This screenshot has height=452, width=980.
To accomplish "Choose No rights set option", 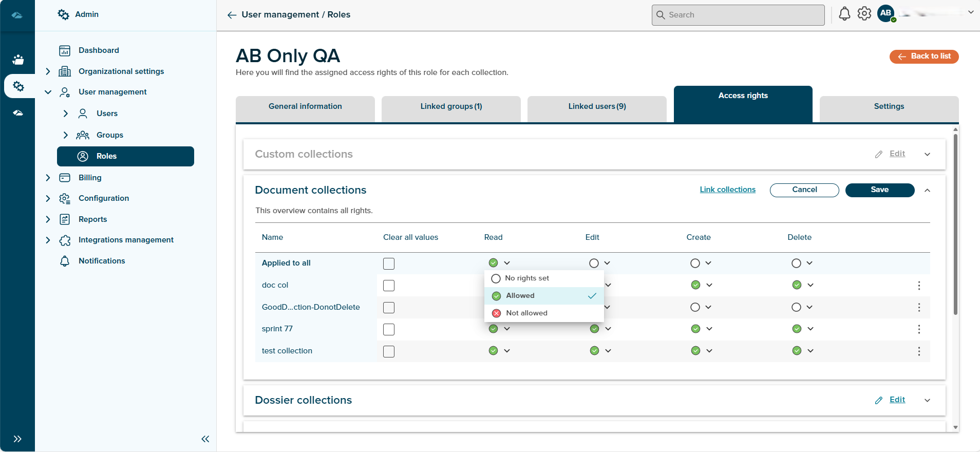I will [x=544, y=278].
